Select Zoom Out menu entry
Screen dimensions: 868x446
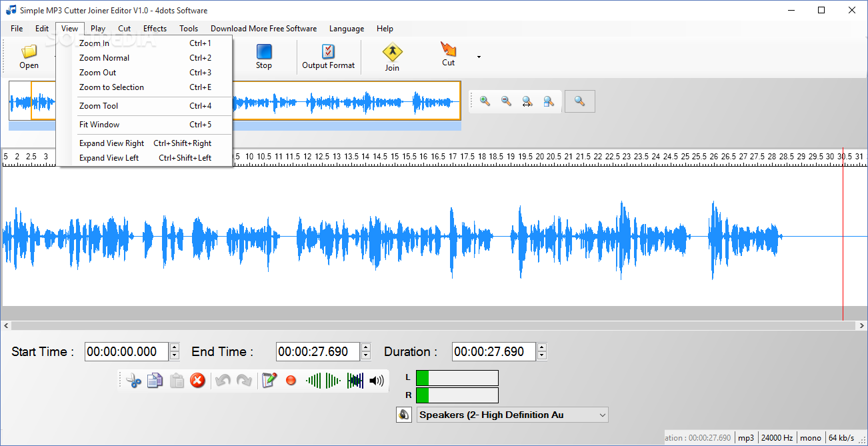tap(145, 73)
